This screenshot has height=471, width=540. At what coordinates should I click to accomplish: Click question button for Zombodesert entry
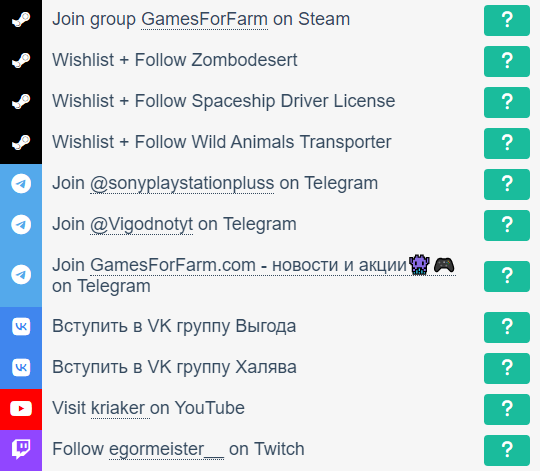tap(507, 61)
